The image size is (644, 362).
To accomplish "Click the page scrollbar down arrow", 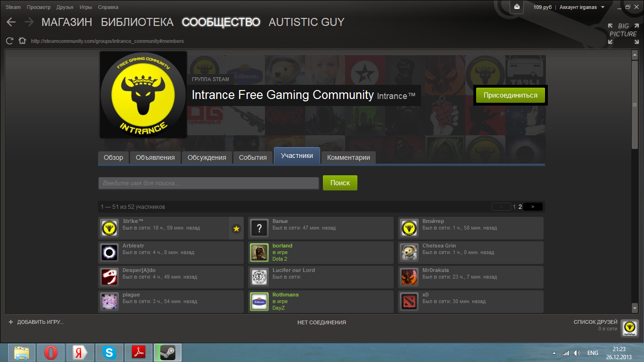I will [x=635, y=307].
